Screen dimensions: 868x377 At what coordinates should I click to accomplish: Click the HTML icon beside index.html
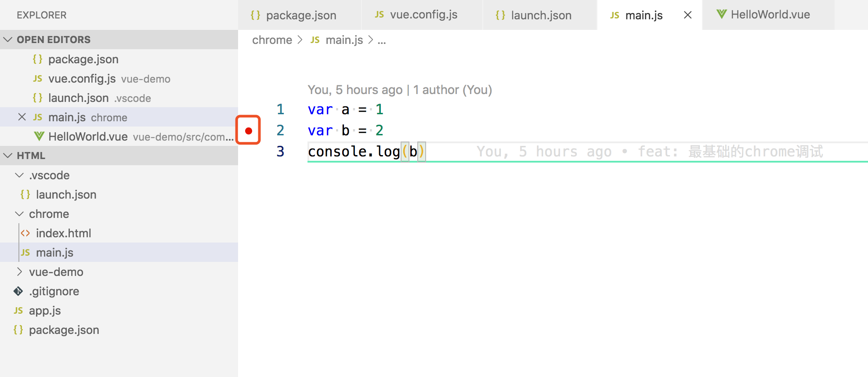[25, 233]
